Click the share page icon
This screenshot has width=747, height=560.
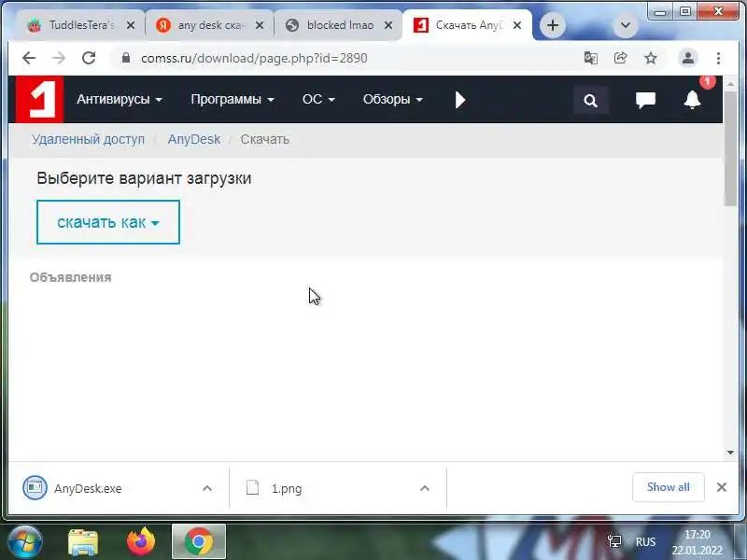pyautogui.click(x=620, y=58)
